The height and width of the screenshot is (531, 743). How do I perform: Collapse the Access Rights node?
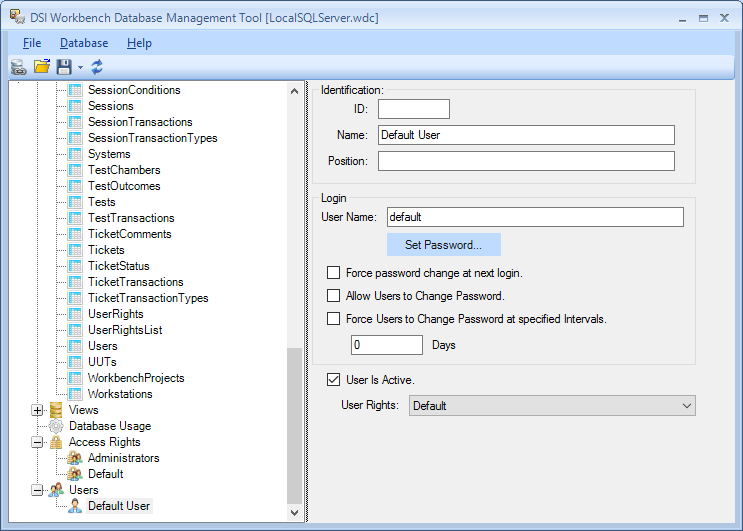click(x=37, y=442)
